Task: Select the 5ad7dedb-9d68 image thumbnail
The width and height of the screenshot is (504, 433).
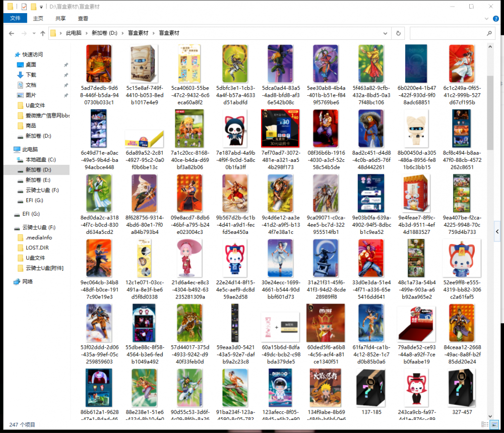Action: [x=99, y=64]
